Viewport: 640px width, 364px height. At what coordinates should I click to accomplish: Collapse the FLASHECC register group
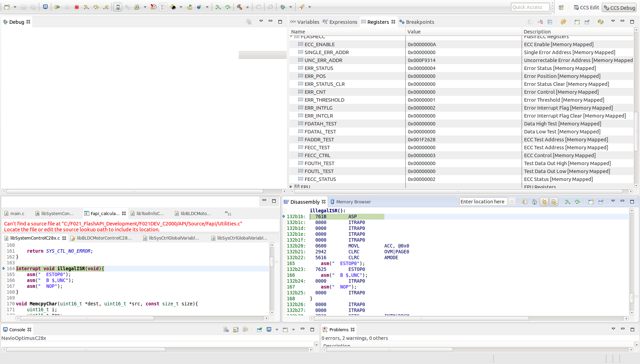coord(291,36)
